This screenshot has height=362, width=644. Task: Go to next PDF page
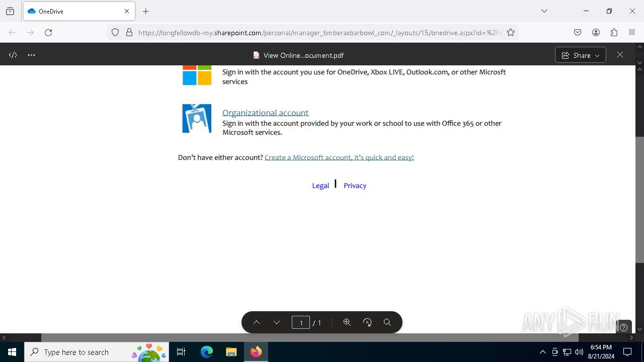(276, 322)
